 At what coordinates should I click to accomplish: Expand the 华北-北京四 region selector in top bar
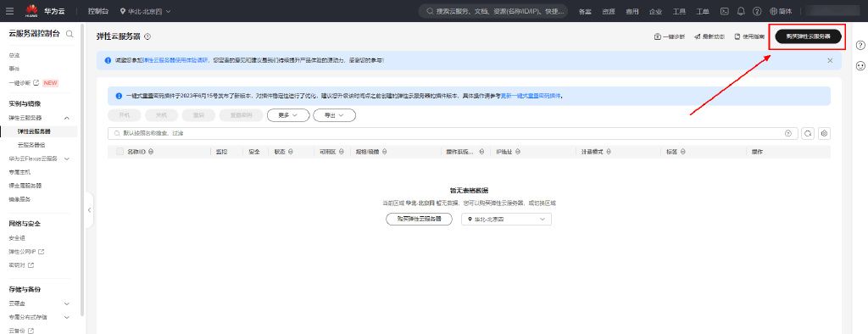click(146, 11)
